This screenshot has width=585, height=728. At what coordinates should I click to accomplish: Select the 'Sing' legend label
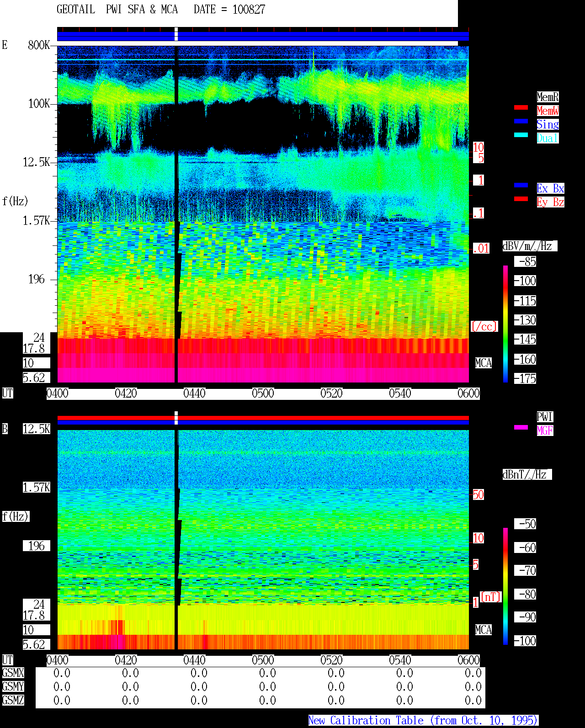click(x=548, y=124)
